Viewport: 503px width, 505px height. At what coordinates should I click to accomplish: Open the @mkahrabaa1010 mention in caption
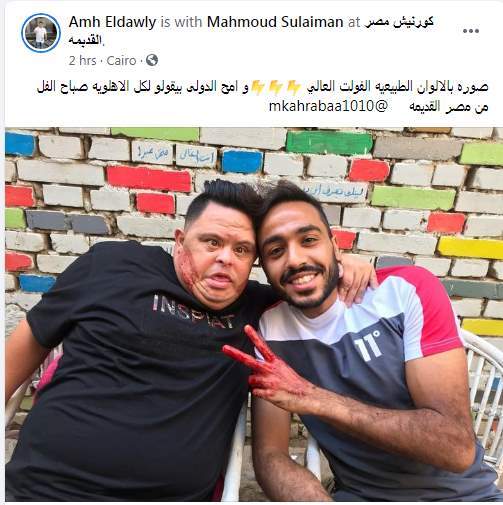[x=328, y=106]
